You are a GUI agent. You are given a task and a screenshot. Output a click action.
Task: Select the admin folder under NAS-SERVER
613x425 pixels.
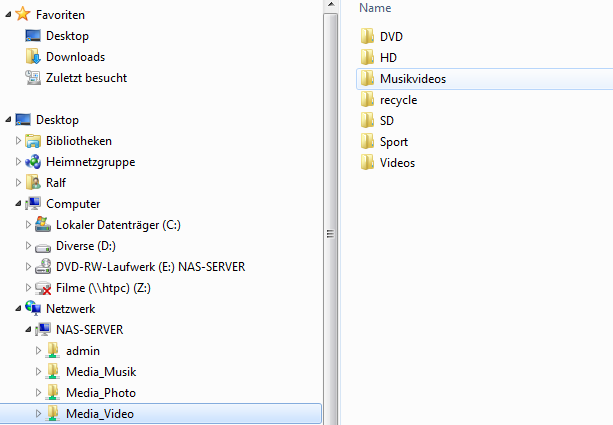[82, 351]
